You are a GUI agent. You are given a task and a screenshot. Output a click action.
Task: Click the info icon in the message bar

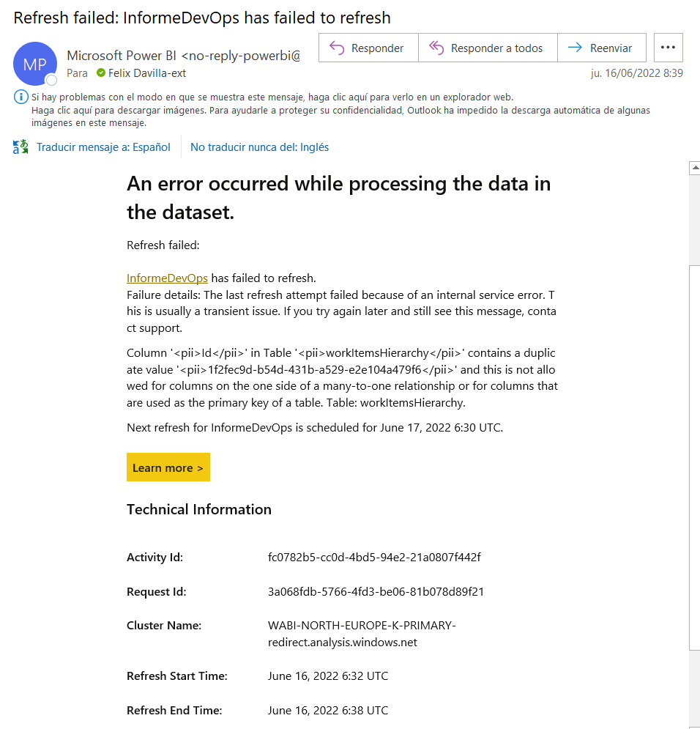point(21,97)
